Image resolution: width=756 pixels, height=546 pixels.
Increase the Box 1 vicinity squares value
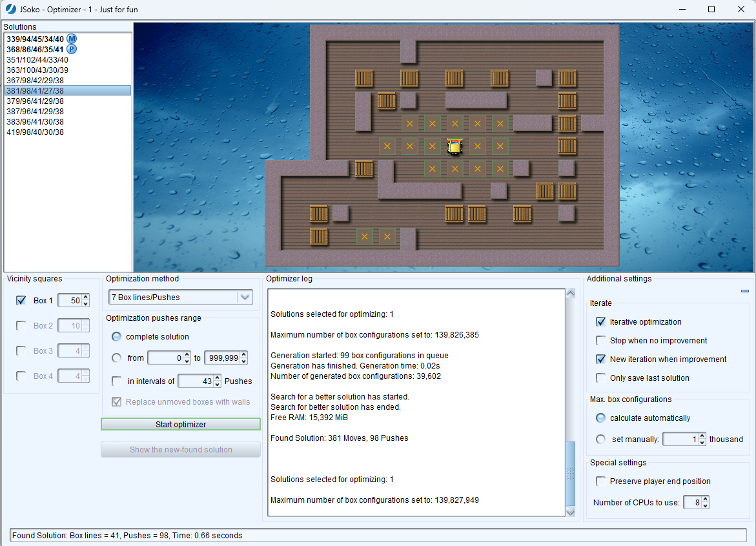[85, 298]
